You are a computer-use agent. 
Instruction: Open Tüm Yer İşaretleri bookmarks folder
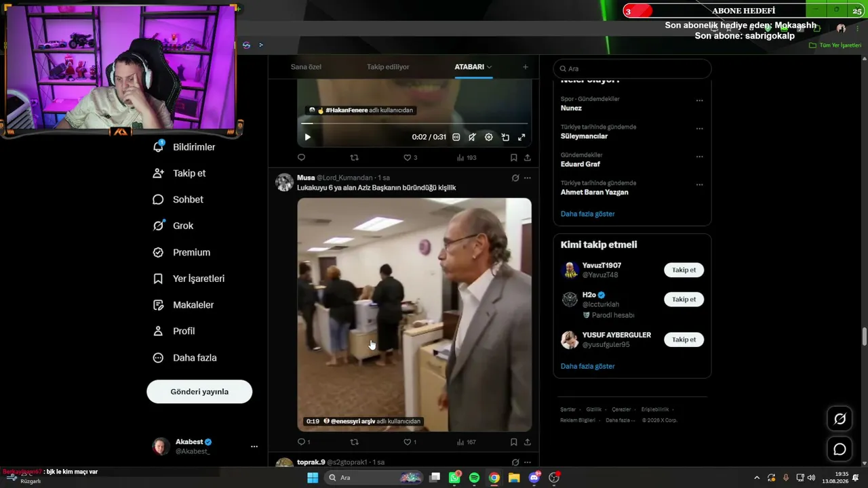coord(835,45)
